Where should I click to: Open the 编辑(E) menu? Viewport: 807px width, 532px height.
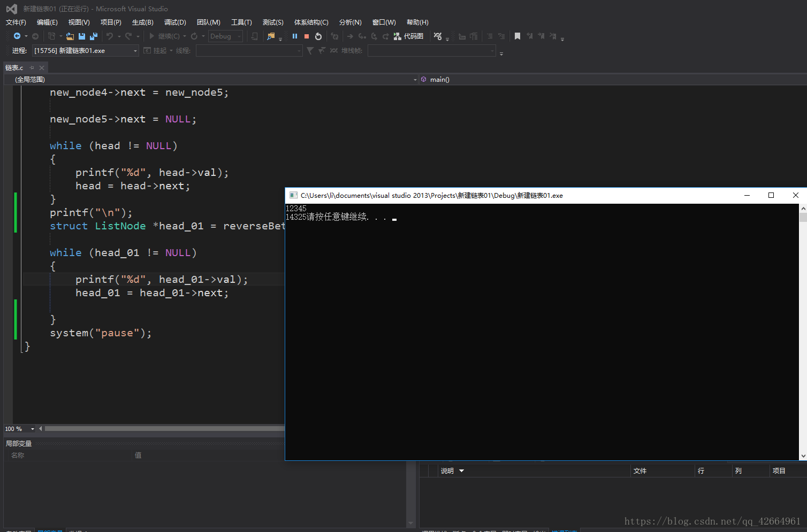coord(47,22)
